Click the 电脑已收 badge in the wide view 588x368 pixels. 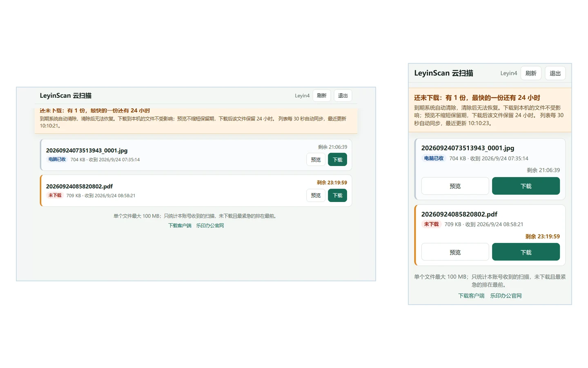point(57,159)
